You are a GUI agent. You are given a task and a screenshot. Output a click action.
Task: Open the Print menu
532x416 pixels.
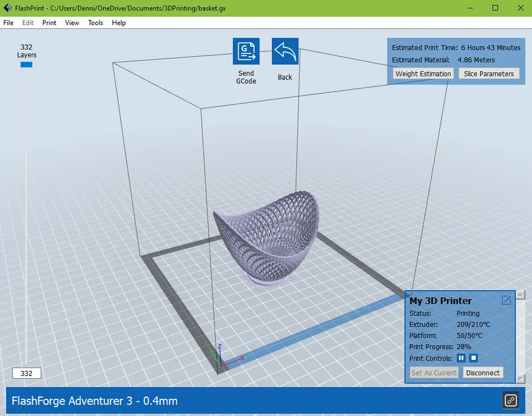tap(49, 22)
